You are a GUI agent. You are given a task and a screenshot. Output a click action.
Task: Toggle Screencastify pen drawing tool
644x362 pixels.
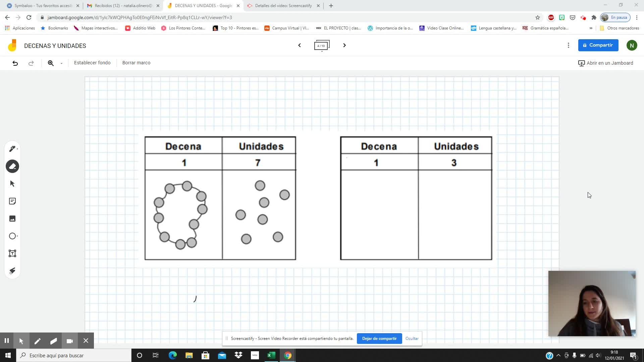point(37,341)
